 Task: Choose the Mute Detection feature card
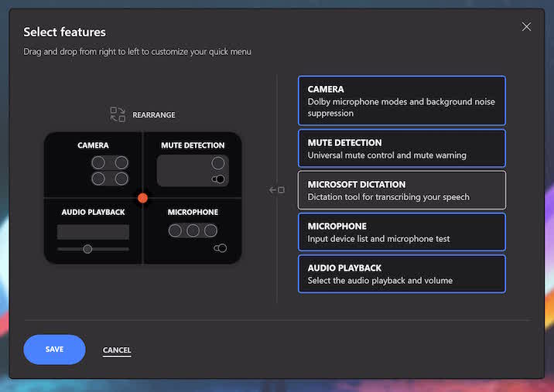[x=402, y=148]
